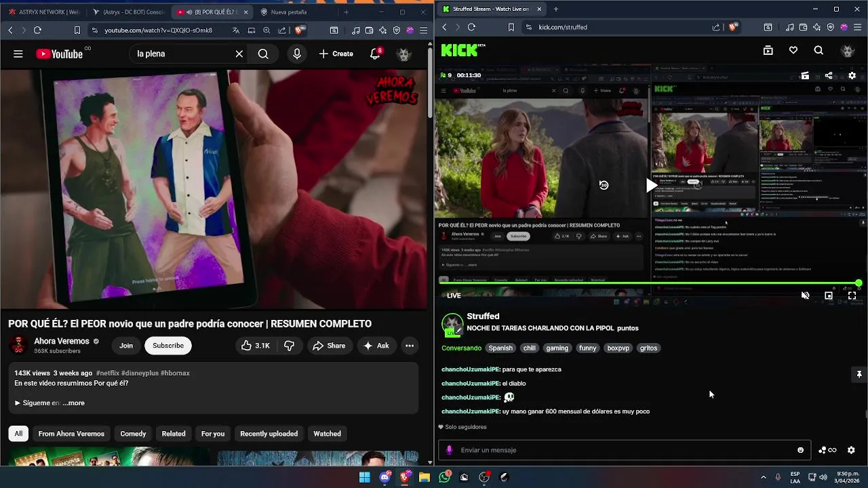The image size is (868, 488).
Task: Click the #netflix hashtag link
Action: 108,373
